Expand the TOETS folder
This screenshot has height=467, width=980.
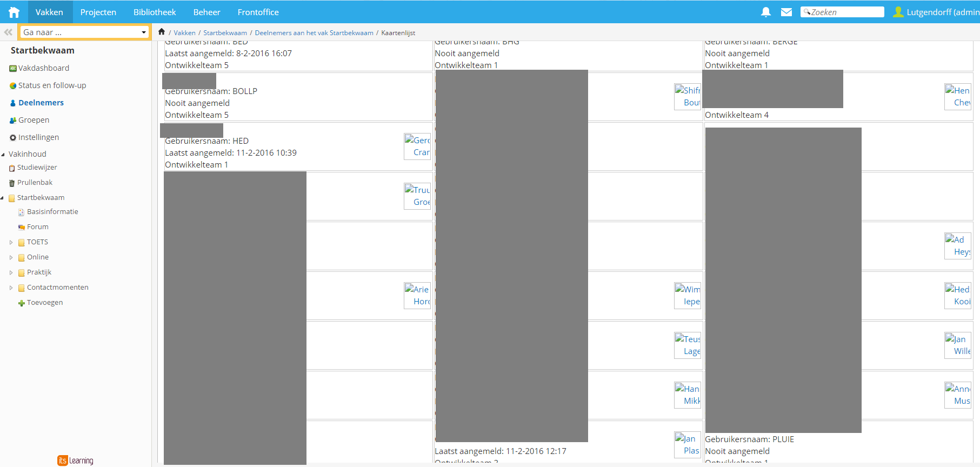click(x=11, y=243)
